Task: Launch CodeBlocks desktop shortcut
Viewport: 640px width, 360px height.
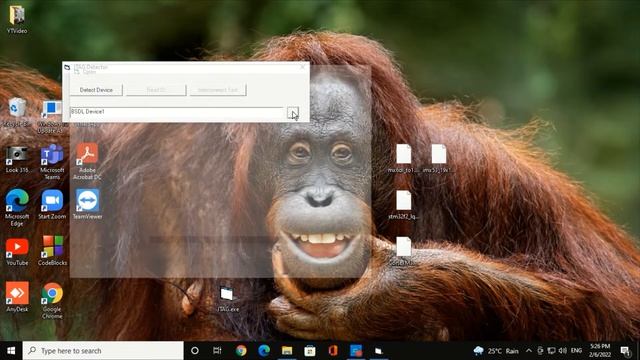Action: (x=52, y=251)
